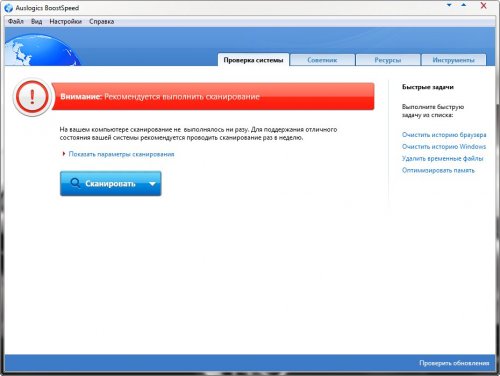The width and height of the screenshot is (500, 376).
Task: Click Очистить историю браузера link
Action: click(444, 135)
